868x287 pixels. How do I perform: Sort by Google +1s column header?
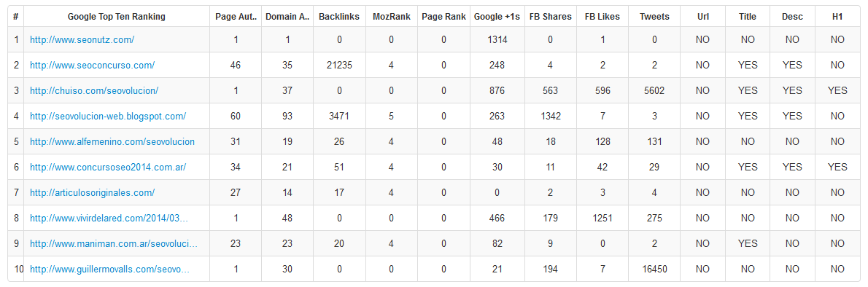tap(497, 17)
